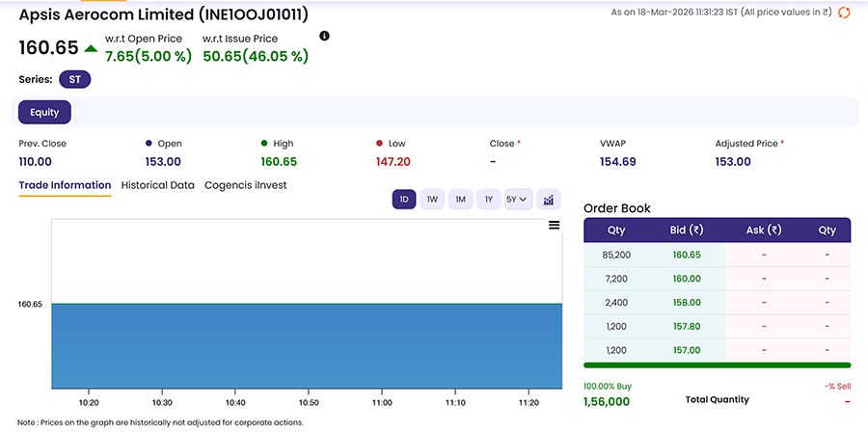This screenshot has height=433, width=868.
Task: Click the 100.00% Buy label
Action: click(x=608, y=387)
